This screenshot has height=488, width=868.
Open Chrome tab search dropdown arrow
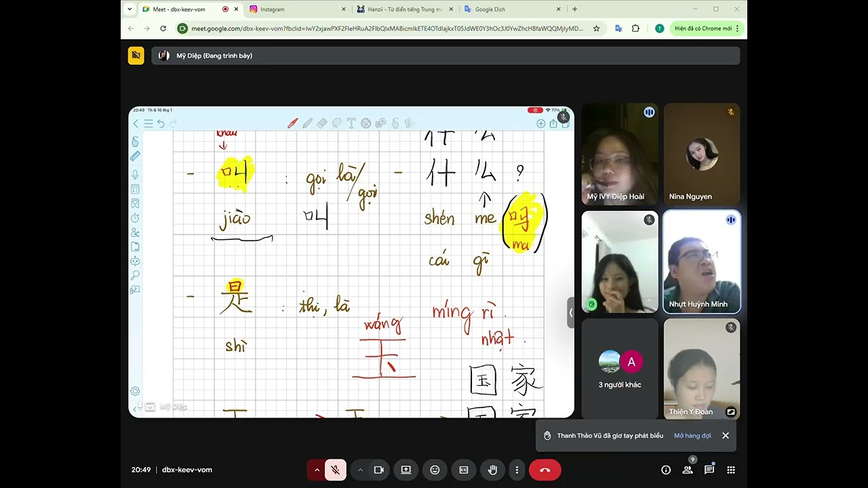130,9
